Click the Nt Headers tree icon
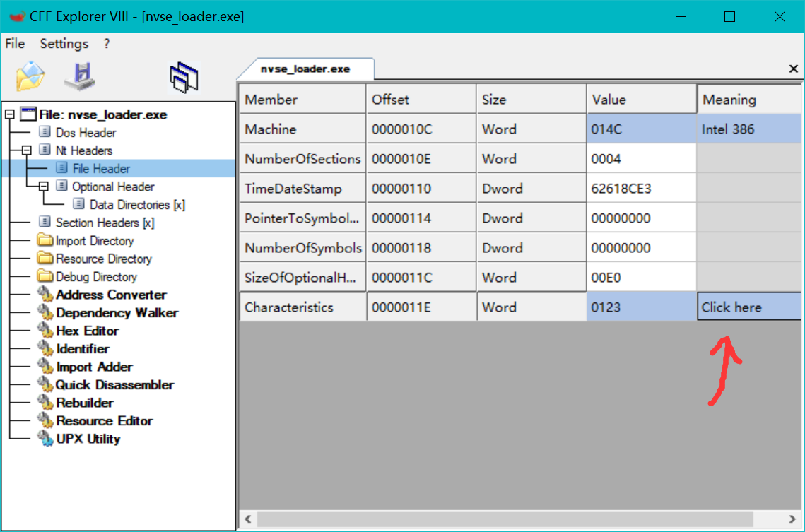This screenshot has width=805, height=532. 45,150
